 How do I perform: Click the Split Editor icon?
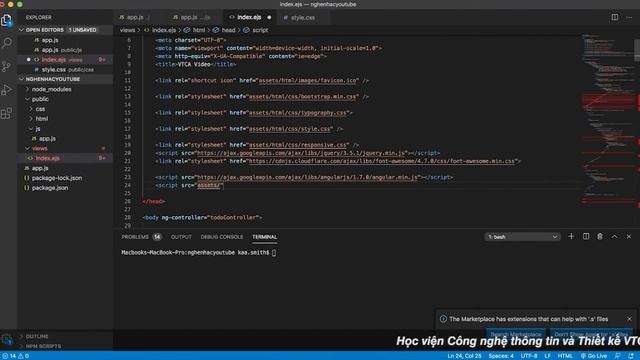[x=614, y=17]
